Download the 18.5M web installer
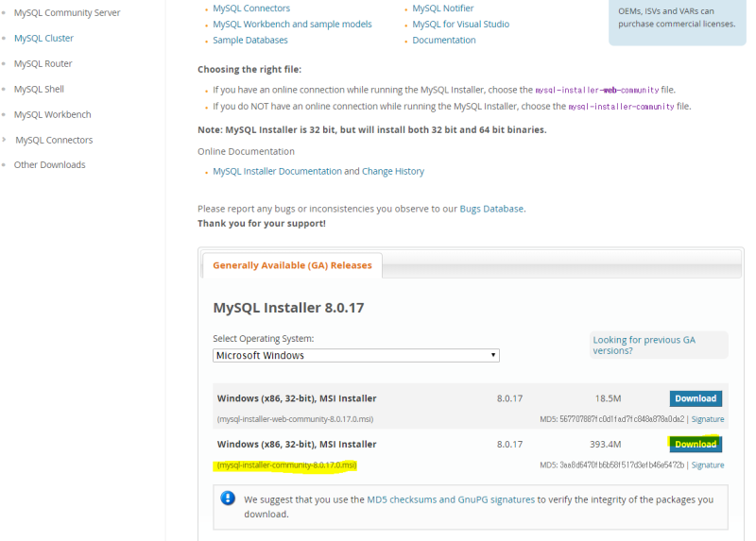 pyautogui.click(x=696, y=398)
